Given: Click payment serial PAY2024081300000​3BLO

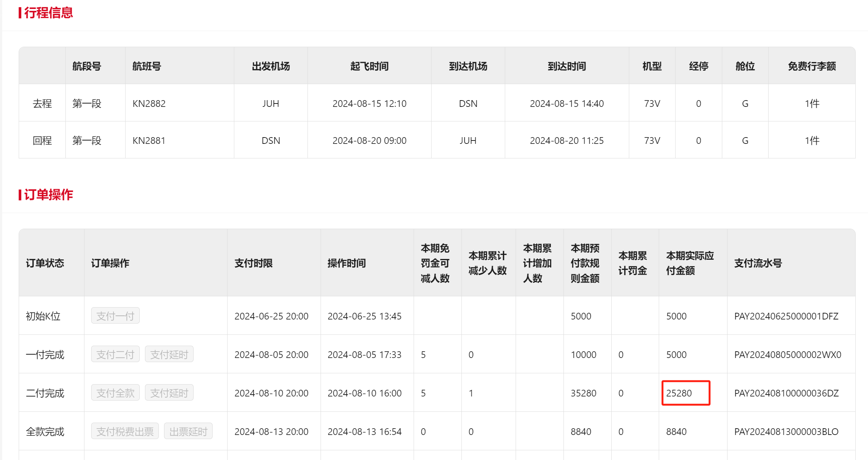Looking at the screenshot, I should [786, 432].
